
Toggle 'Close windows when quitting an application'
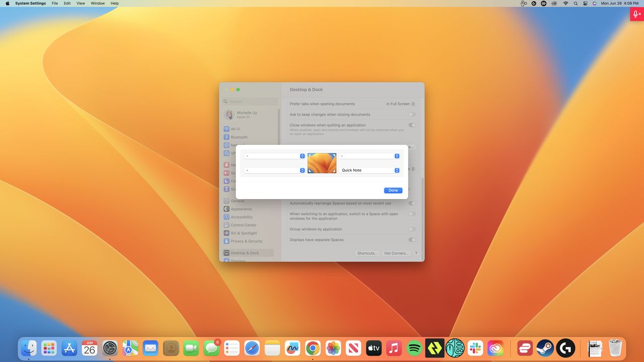click(412, 125)
